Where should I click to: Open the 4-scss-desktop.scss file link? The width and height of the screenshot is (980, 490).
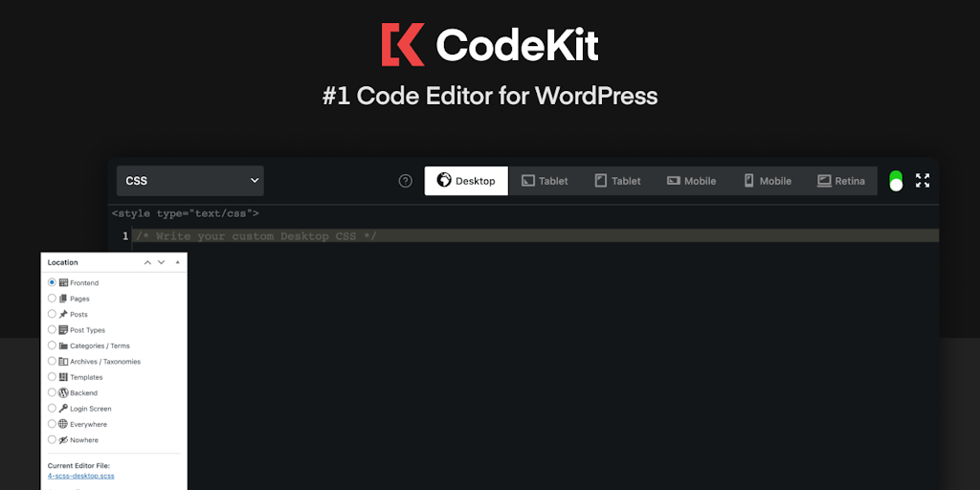pos(80,476)
